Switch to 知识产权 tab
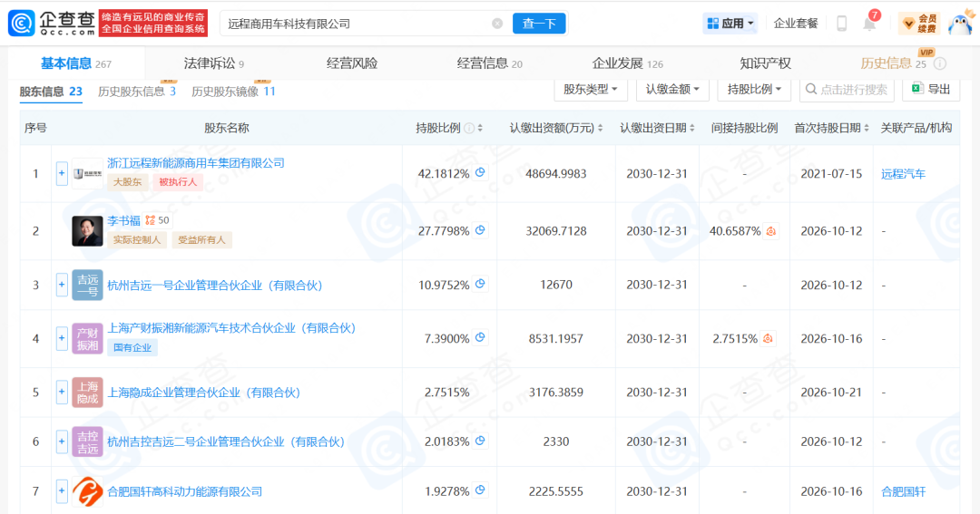The height and width of the screenshot is (514, 980). tap(765, 63)
